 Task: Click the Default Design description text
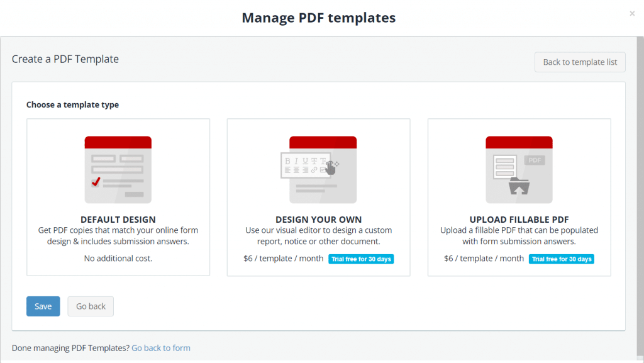(118, 236)
